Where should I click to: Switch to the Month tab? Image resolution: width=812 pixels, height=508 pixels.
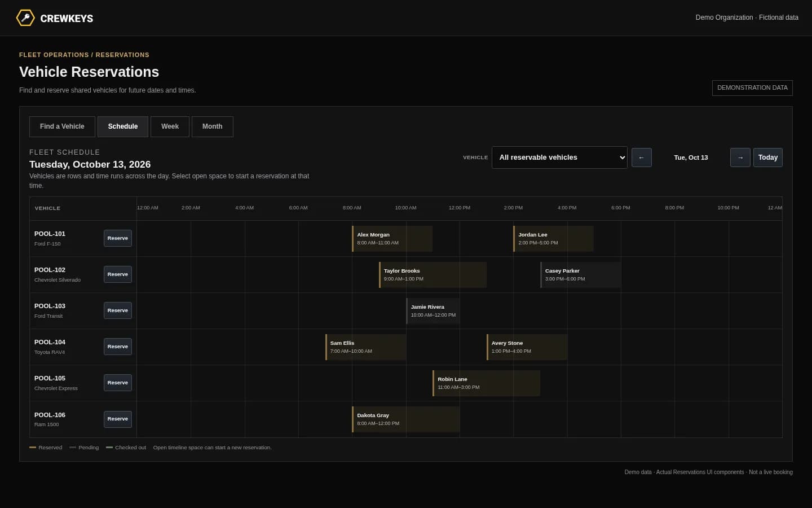[212, 126]
